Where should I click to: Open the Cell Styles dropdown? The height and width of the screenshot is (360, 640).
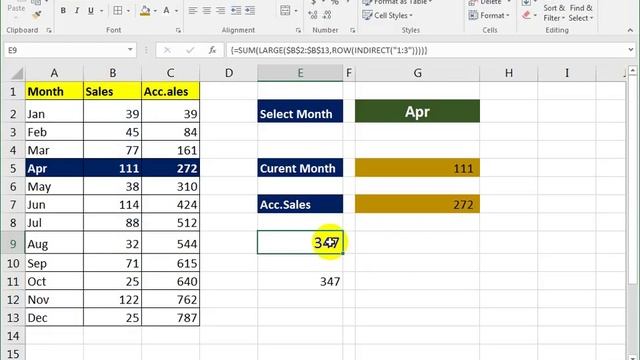click(x=388, y=16)
